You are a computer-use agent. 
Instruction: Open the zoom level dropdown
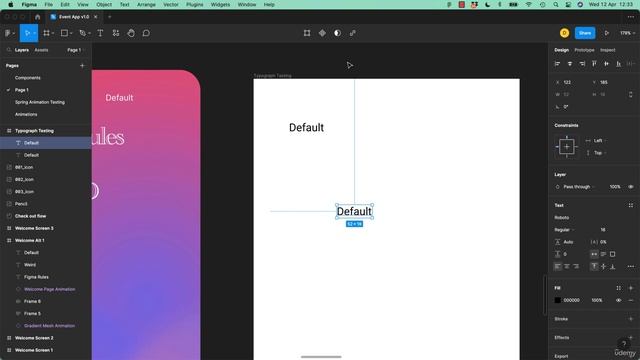coord(627,33)
